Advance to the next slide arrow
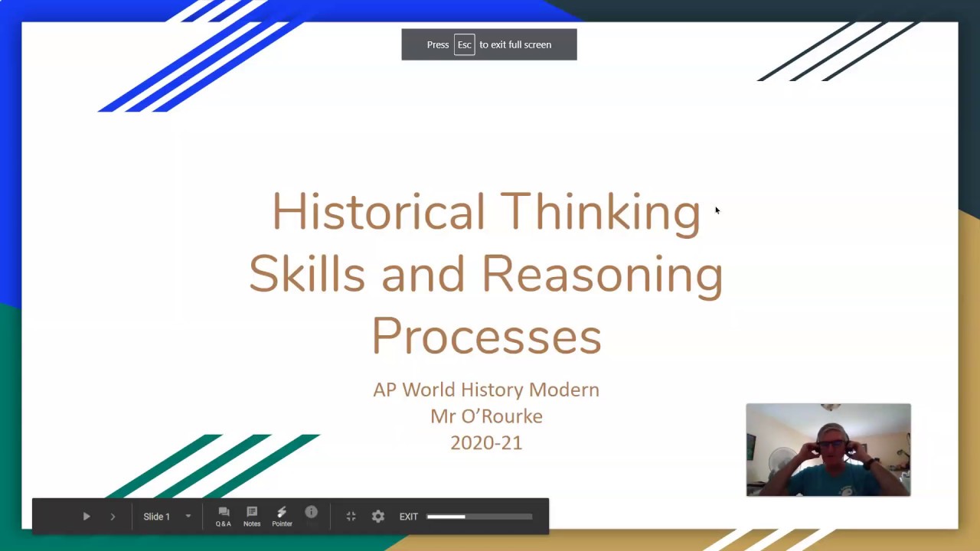 [113, 517]
